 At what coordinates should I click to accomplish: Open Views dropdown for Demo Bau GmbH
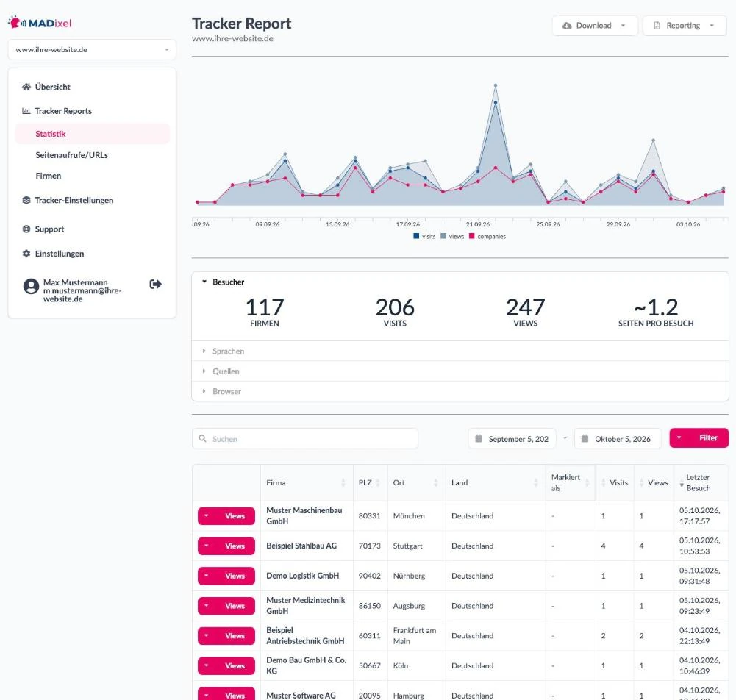click(226, 665)
